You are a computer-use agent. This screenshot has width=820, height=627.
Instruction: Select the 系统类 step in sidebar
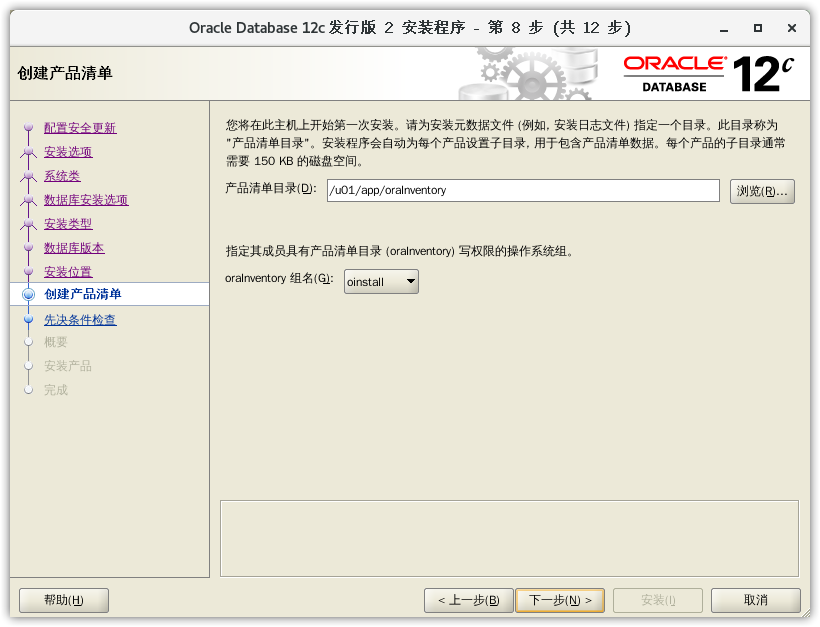point(62,176)
